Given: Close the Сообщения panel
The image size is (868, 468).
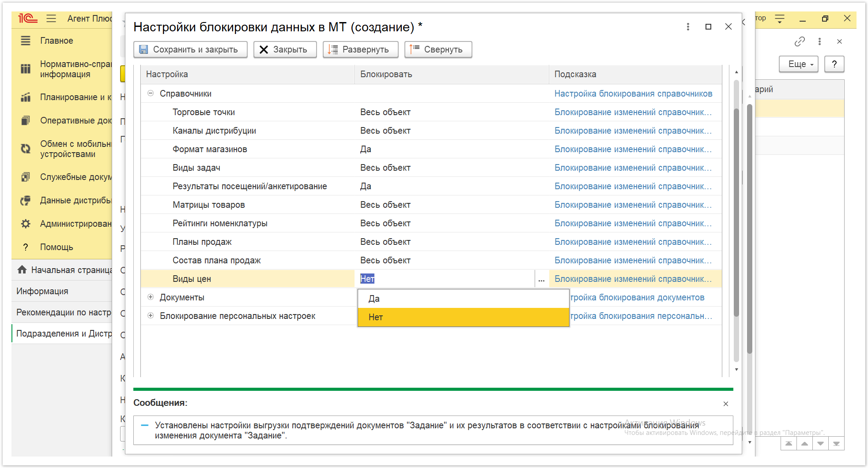Looking at the screenshot, I should (726, 404).
